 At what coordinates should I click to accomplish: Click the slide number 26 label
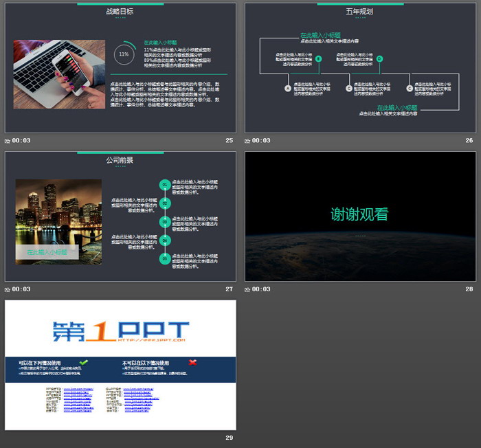469,141
